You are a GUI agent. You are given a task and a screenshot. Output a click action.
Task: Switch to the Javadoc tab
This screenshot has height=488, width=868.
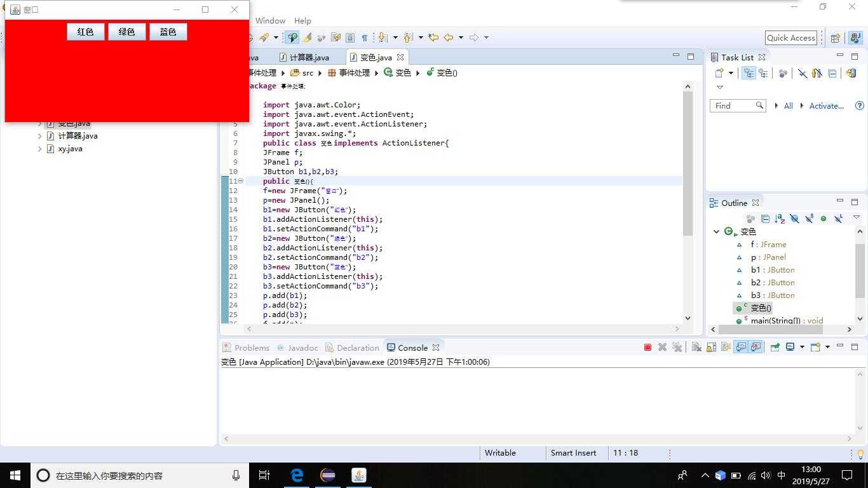[x=297, y=348]
